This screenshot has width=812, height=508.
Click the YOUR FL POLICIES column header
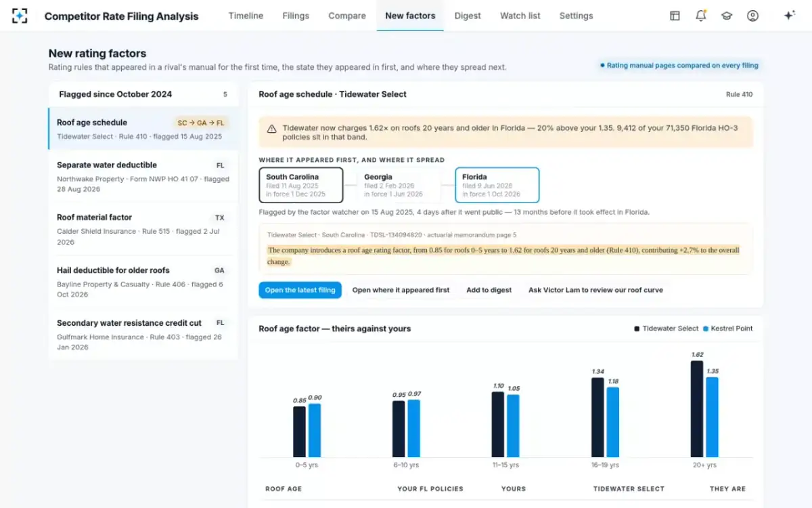[430, 488]
